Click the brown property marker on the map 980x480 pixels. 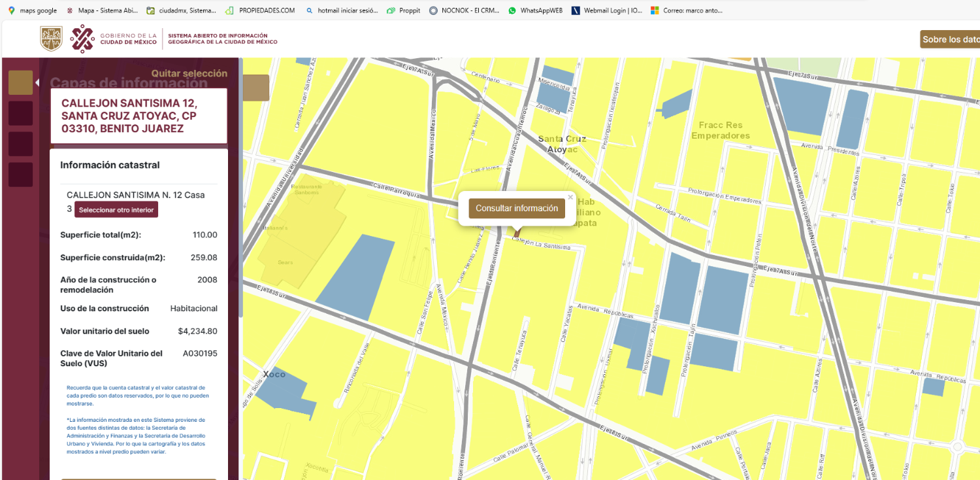point(517,232)
